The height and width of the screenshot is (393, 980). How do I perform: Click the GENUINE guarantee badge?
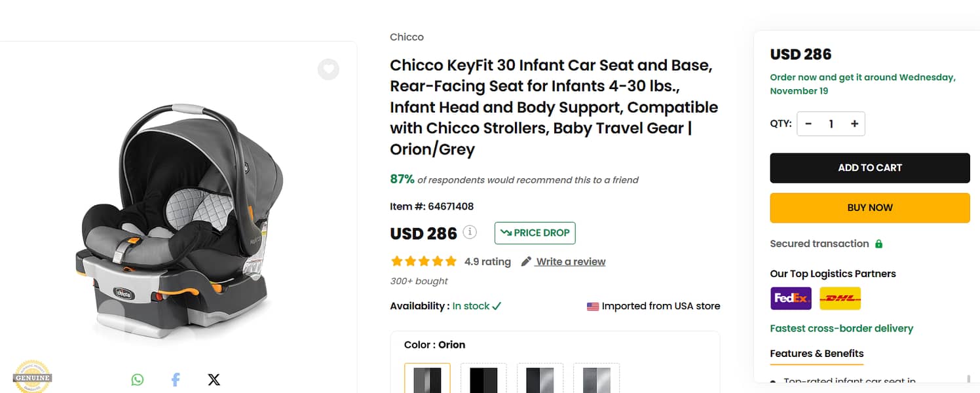pyautogui.click(x=31, y=377)
